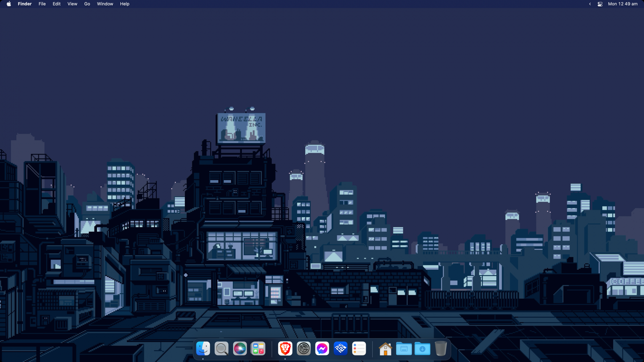
Task: Expand hidden menu bar items chevron
Action: click(x=590, y=4)
